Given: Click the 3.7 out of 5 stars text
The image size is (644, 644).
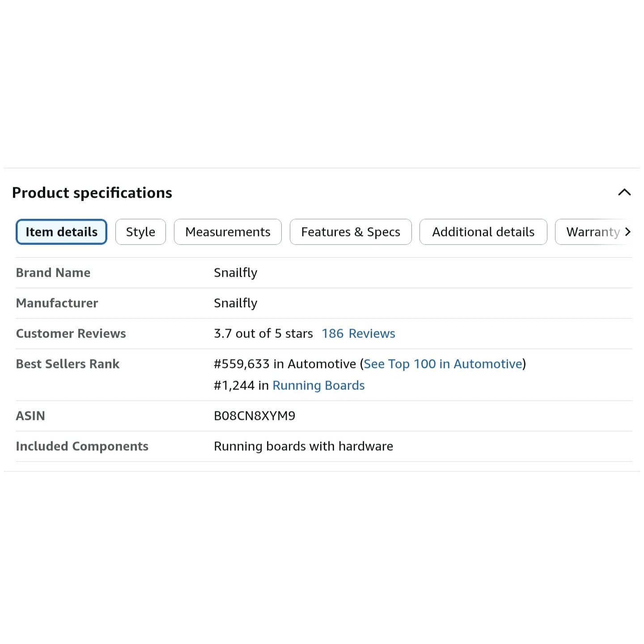Looking at the screenshot, I should click(x=263, y=334).
